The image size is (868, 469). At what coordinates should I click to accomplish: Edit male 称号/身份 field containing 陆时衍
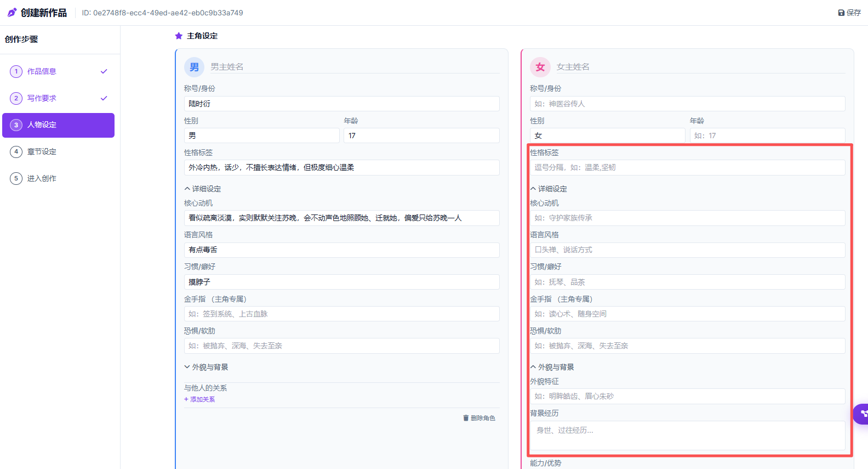click(x=341, y=104)
